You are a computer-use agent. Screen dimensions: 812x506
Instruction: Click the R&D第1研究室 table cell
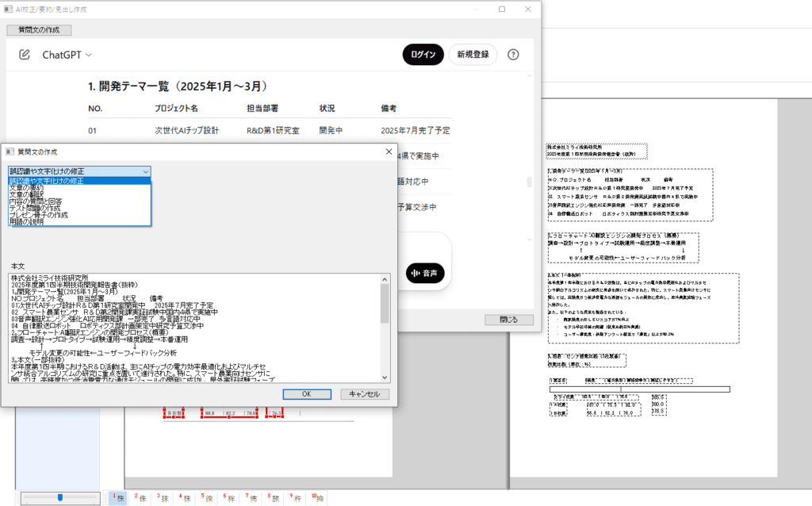273,131
